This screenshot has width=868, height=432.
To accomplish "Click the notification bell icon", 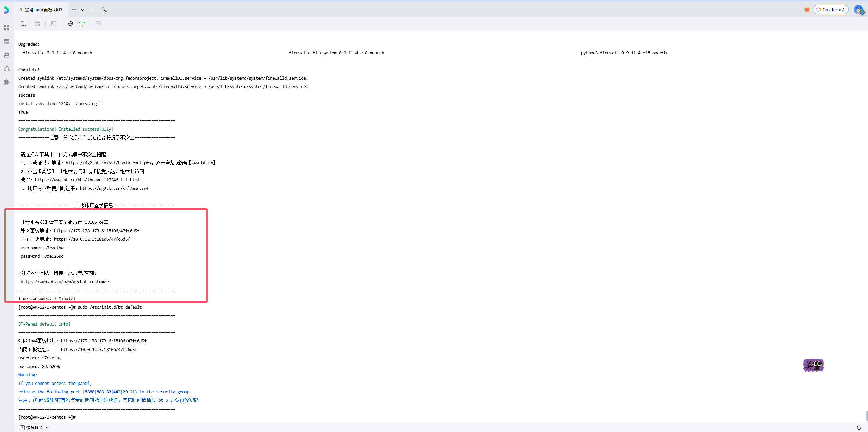I will pos(859,427).
